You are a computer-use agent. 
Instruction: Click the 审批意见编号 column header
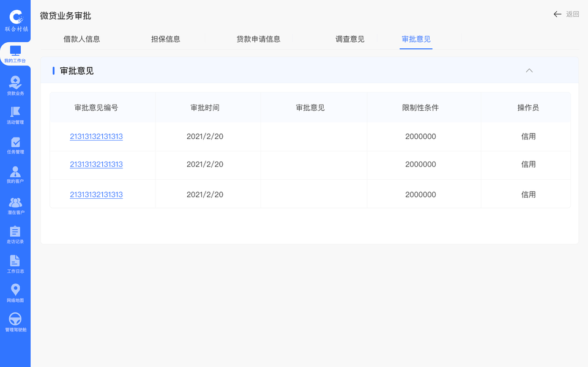[x=97, y=108]
